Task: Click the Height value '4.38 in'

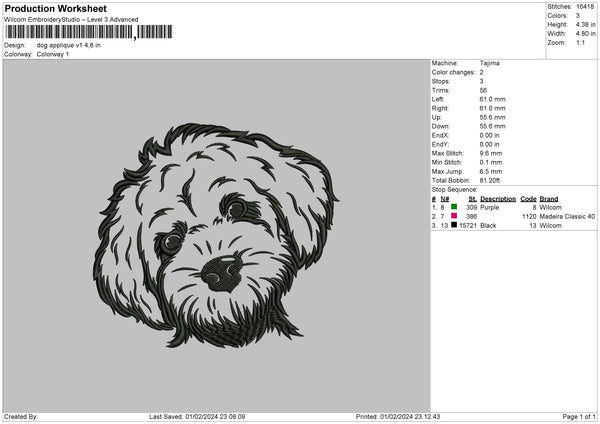Action: click(585, 24)
